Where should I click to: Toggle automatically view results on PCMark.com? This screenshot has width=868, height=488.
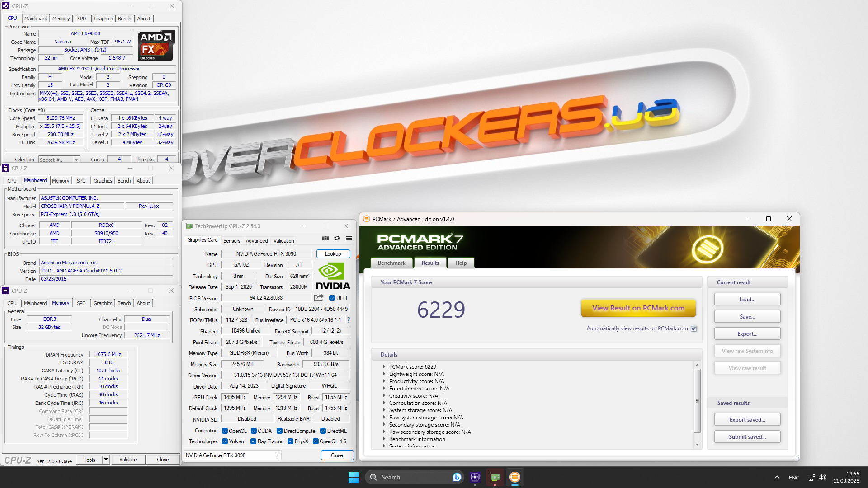click(693, 328)
